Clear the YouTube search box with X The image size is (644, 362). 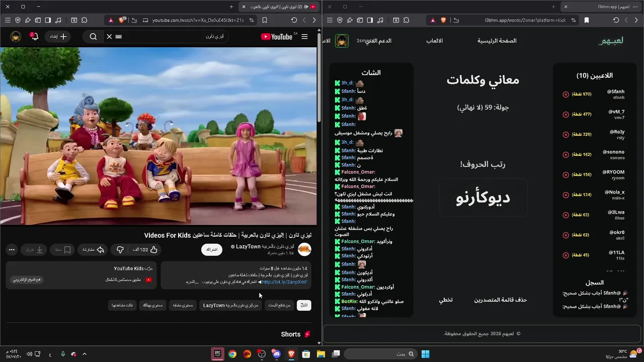point(109,37)
